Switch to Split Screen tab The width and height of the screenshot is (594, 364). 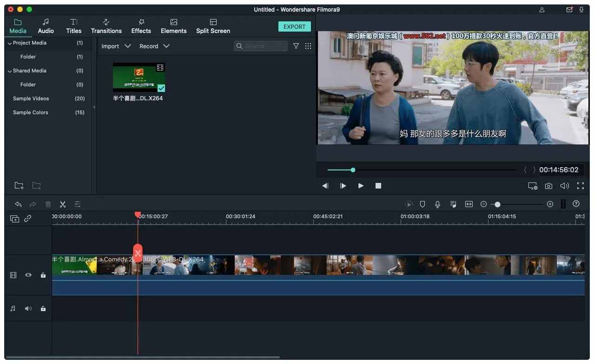213,26
